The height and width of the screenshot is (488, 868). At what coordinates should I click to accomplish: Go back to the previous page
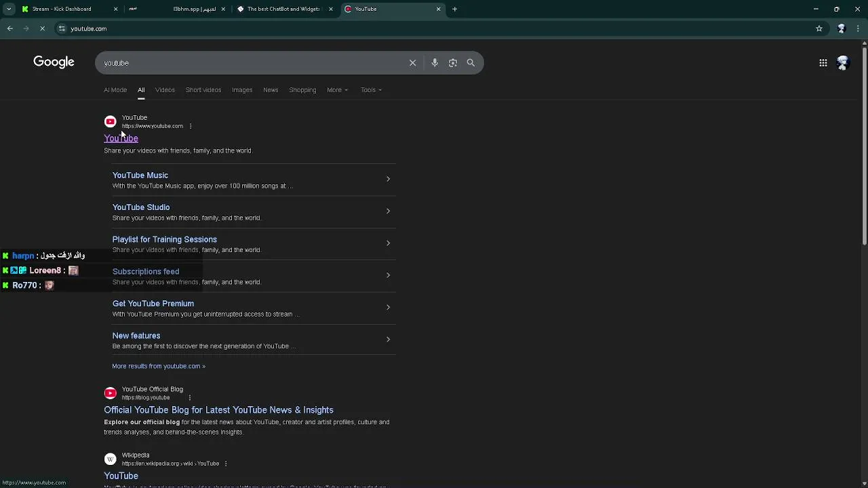[x=9, y=28]
